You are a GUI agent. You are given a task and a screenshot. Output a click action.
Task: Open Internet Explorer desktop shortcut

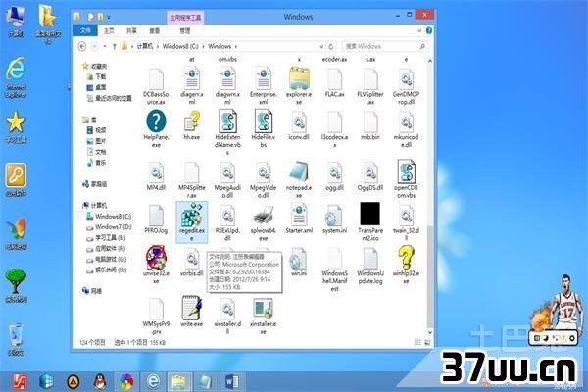point(16,76)
